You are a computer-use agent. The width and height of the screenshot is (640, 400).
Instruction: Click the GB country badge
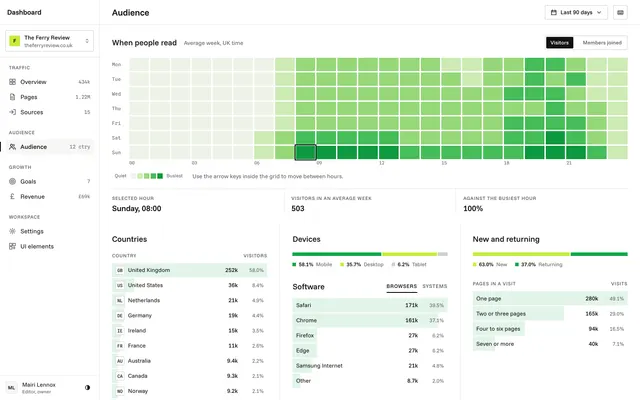pyautogui.click(x=120, y=270)
